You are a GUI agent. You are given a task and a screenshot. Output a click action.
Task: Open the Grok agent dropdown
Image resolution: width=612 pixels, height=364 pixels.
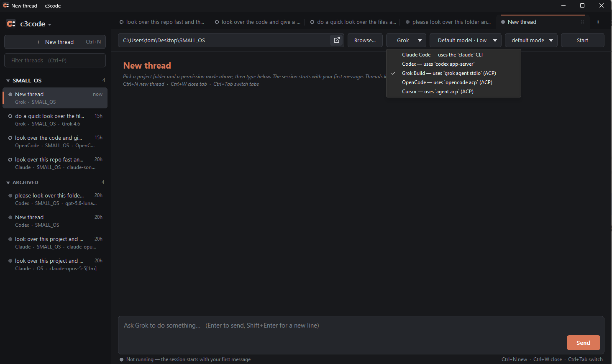point(406,40)
